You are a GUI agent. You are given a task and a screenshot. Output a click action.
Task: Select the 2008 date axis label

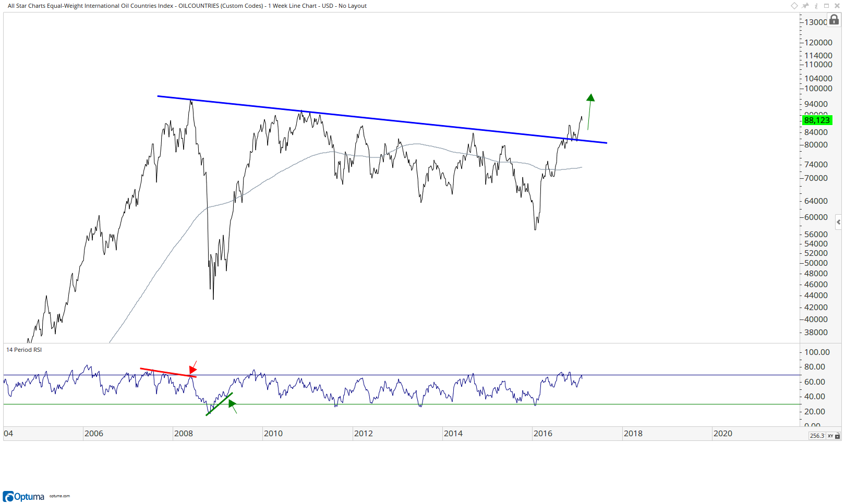184,434
